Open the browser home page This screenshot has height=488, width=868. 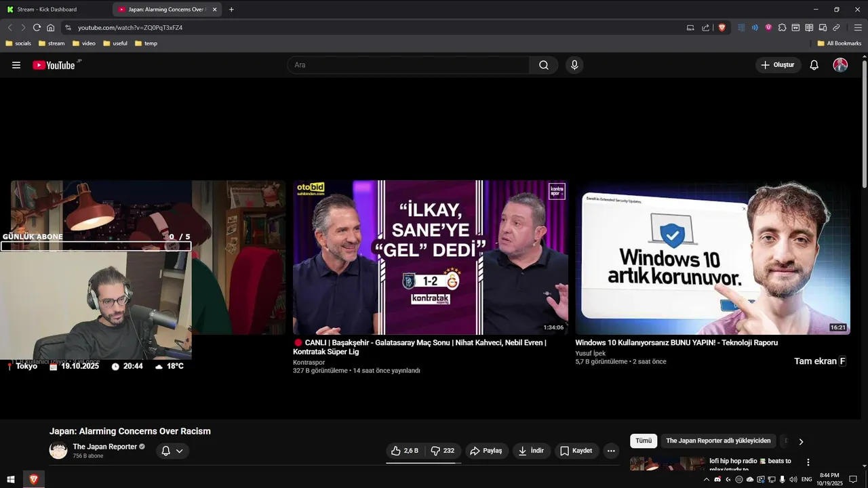(50, 28)
